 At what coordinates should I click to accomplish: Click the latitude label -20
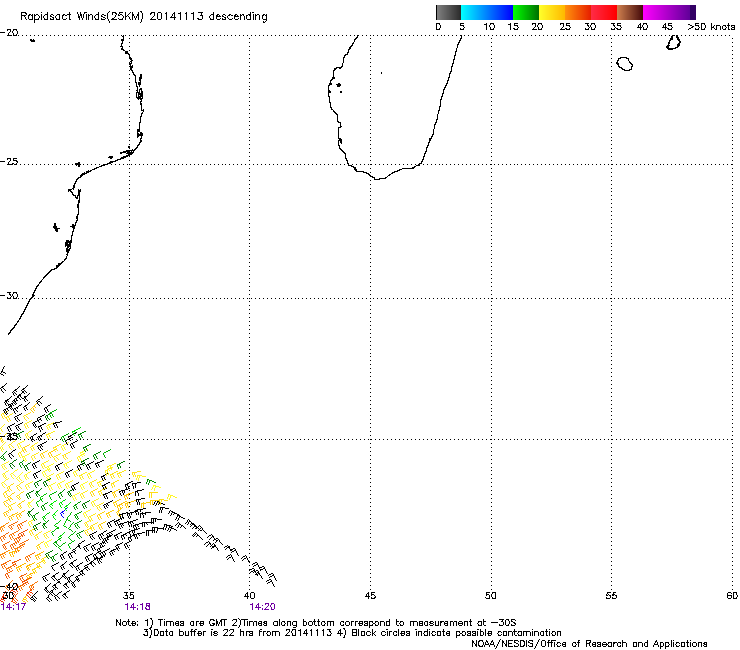(x=9, y=33)
